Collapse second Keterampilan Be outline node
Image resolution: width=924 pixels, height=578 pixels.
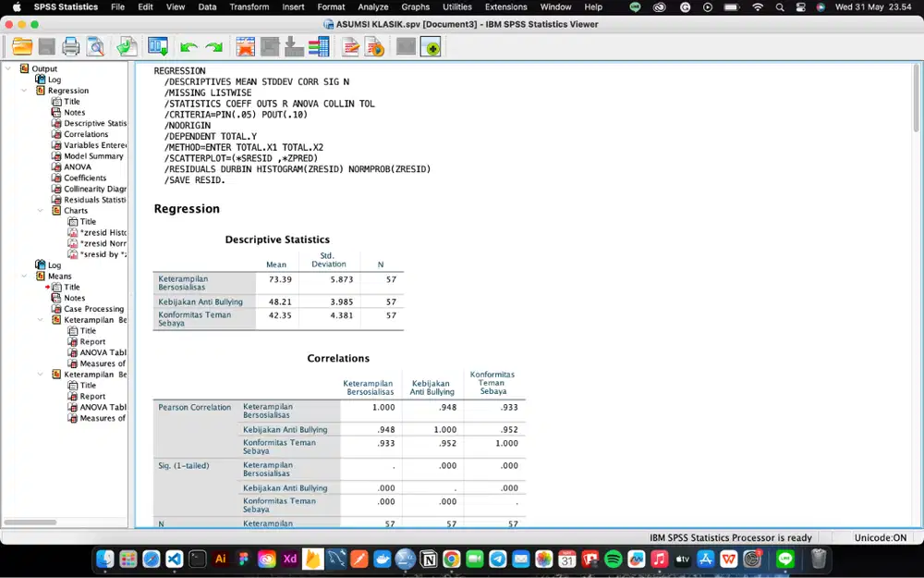coord(40,374)
